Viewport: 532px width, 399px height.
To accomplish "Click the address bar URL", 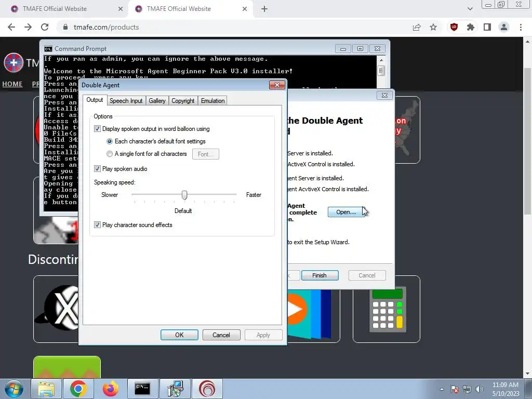I will click(106, 27).
